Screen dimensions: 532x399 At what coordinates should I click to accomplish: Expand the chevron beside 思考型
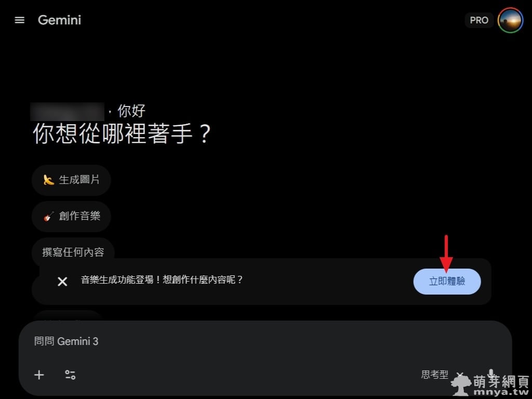click(x=460, y=375)
